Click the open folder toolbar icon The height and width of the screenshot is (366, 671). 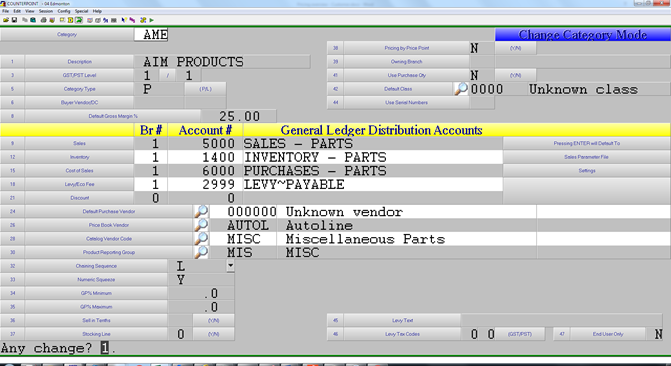pos(6,20)
